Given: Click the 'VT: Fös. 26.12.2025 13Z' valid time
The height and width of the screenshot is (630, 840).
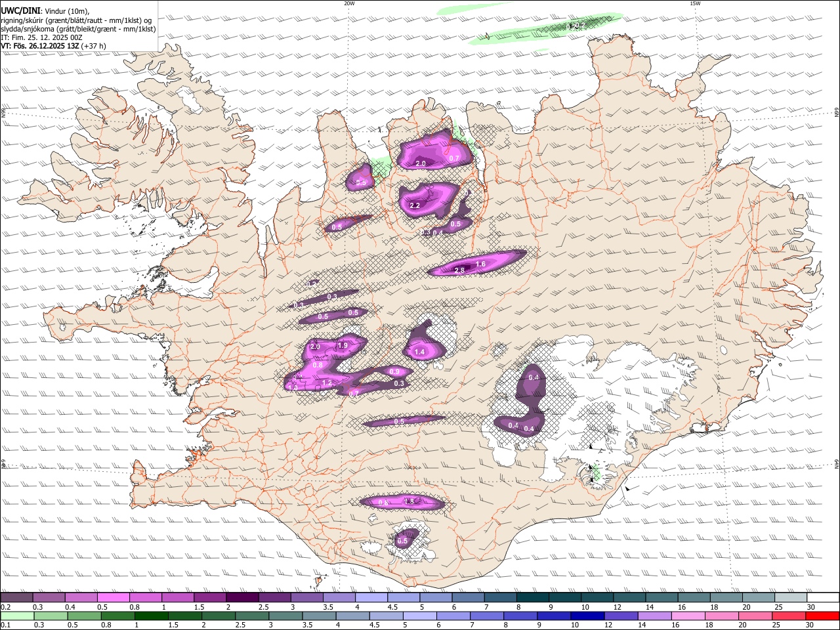Looking at the screenshot, I should (x=40, y=46).
